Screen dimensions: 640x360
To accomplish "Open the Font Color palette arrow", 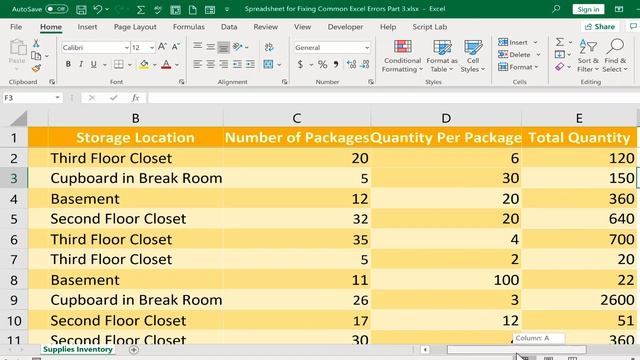I will click(x=177, y=64).
